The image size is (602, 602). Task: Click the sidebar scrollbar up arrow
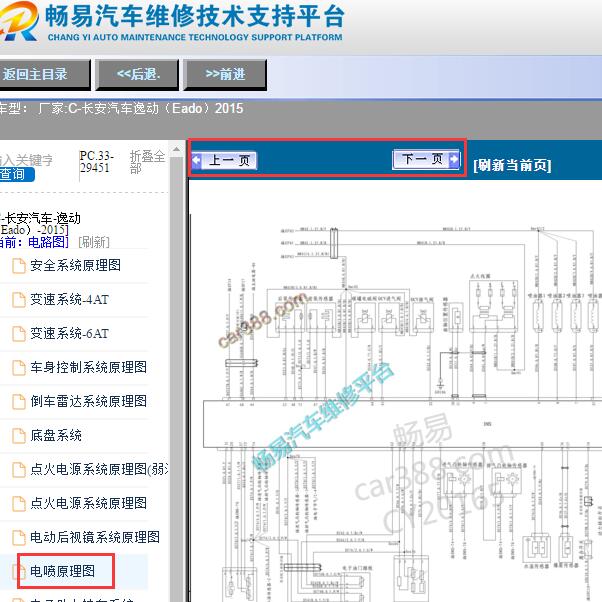coord(176,150)
